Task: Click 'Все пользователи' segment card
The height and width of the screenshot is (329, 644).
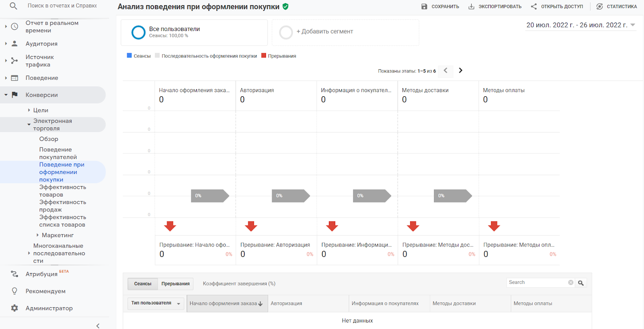Action: coord(194,32)
